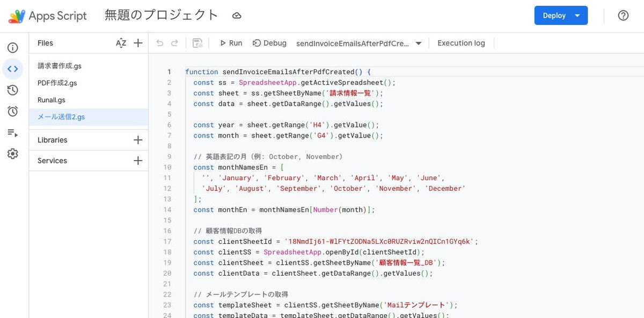This screenshot has height=318, width=644.
Task: Click the '請求情報一覧' string in code
Action: pos(351,93)
